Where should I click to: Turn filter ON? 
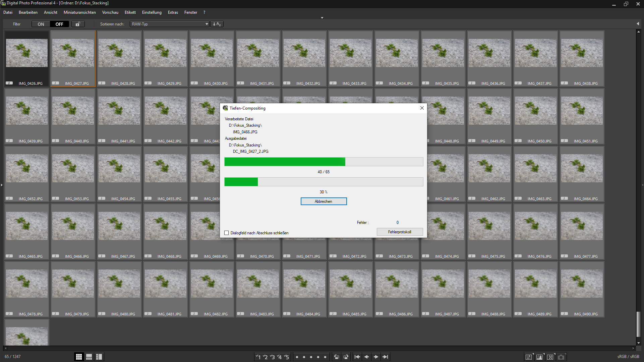41,24
